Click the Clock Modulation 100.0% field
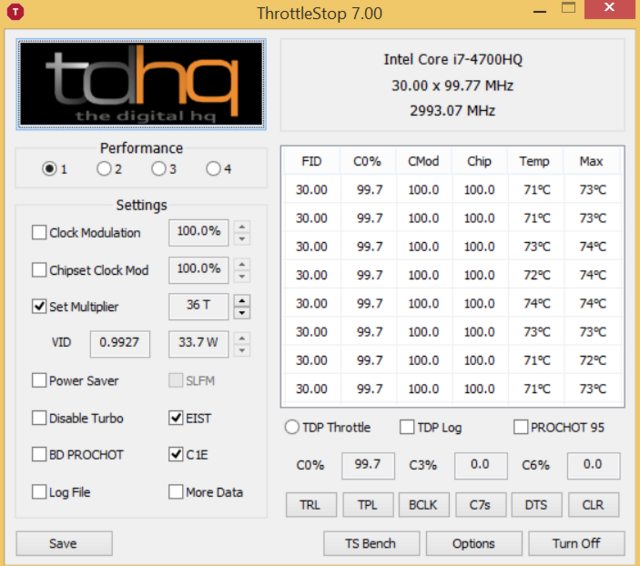The image size is (640, 566). [198, 232]
